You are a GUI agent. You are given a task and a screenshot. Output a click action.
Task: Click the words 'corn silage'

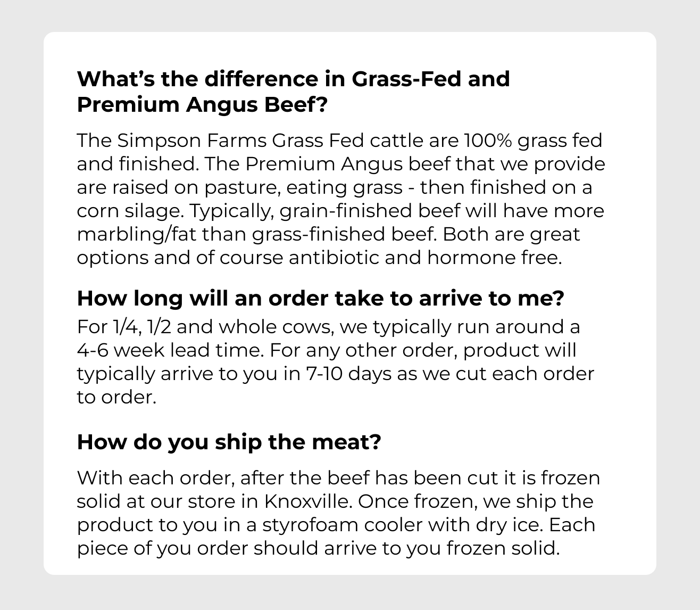click(129, 211)
